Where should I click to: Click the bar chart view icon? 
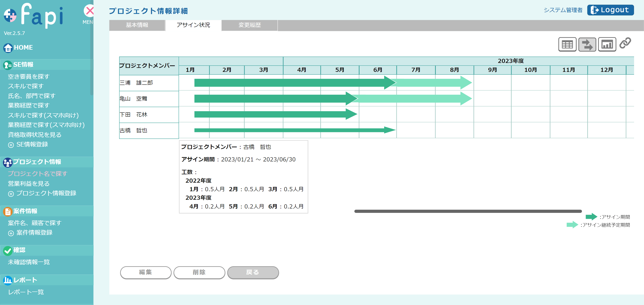[x=607, y=44]
